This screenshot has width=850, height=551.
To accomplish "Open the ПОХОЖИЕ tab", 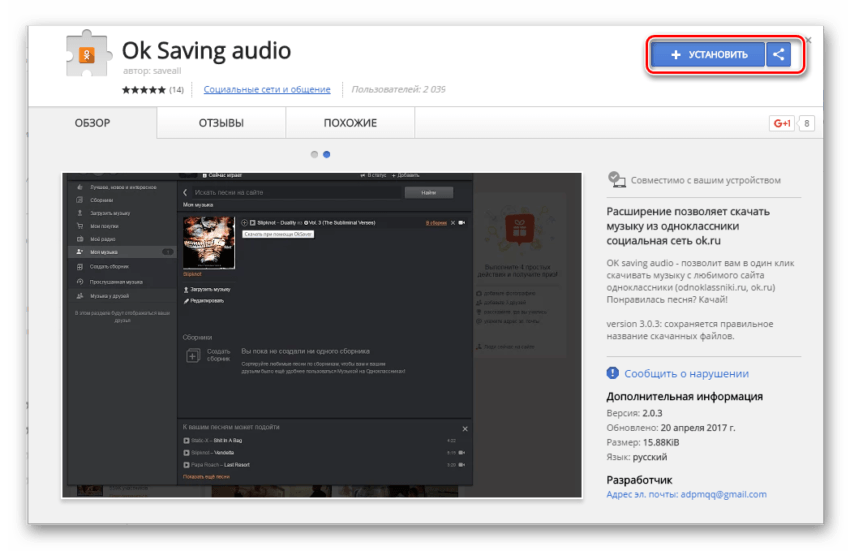I will [x=350, y=123].
